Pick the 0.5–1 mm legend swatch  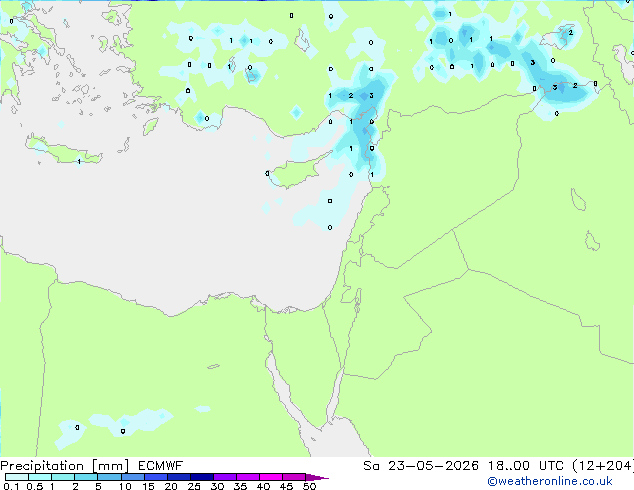pos(40,477)
